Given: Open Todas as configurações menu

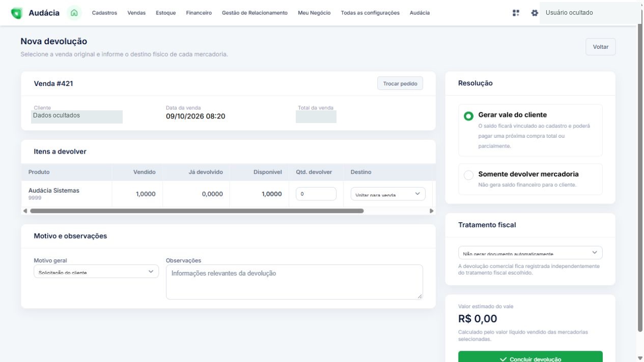Looking at the screenshot, I should pyautogui.click(x=370, y=13).
